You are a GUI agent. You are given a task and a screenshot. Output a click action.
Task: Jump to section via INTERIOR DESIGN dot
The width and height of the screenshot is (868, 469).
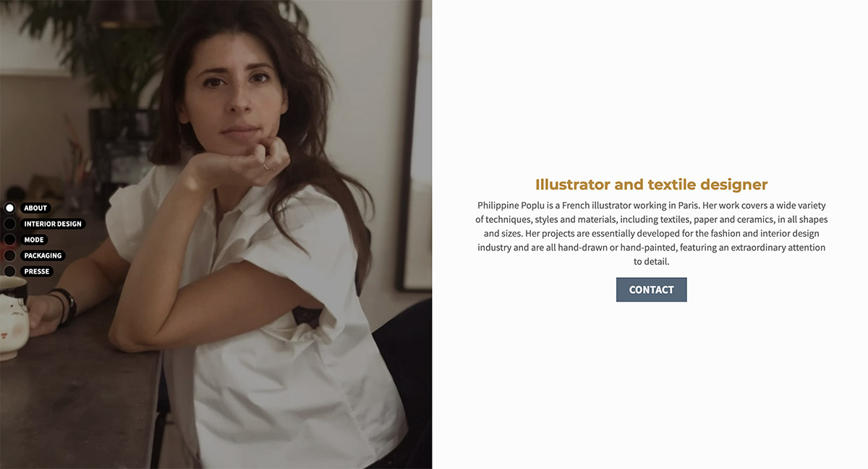(9, 224)
